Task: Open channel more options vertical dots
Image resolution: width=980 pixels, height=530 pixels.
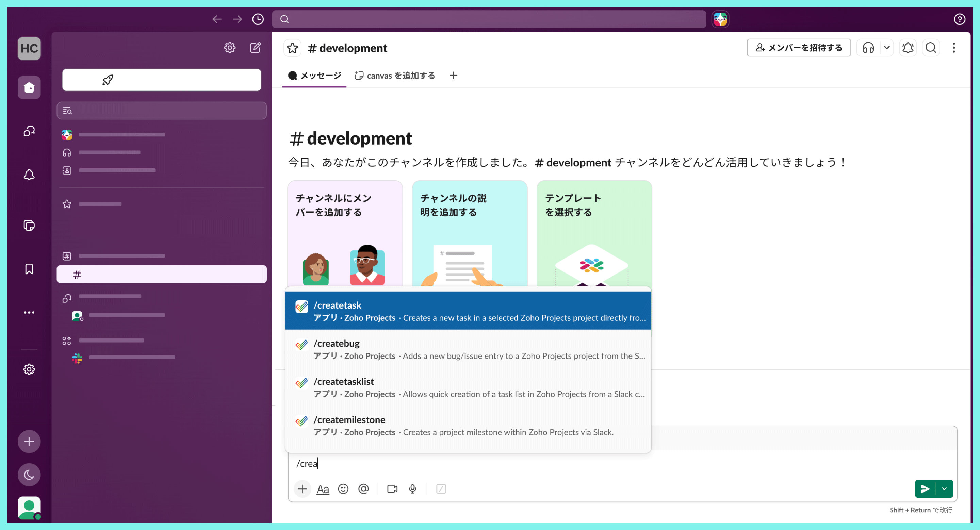Action: (x=953, y=48)
